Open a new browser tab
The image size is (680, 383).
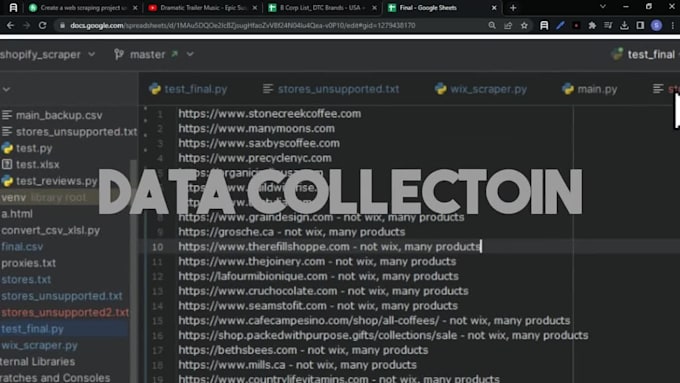513,8
